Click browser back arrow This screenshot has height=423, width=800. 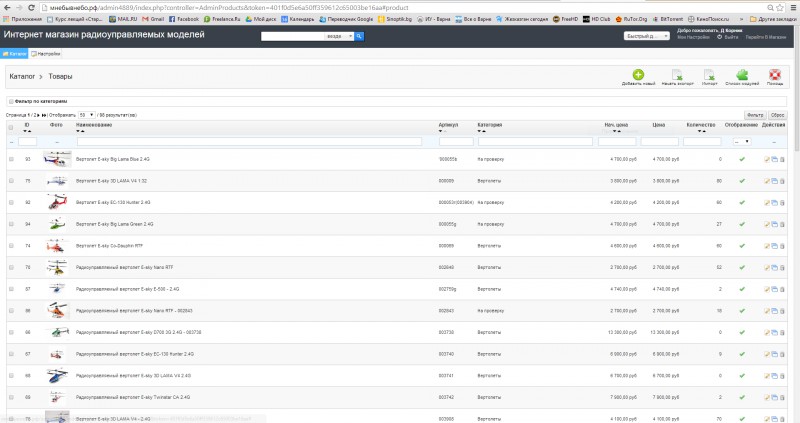(7, 8)
